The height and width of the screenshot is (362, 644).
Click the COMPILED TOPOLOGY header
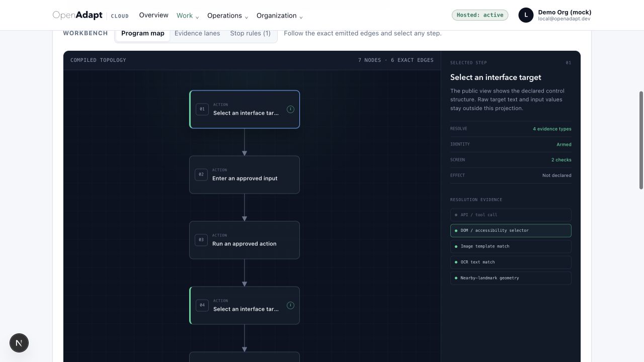98,60
